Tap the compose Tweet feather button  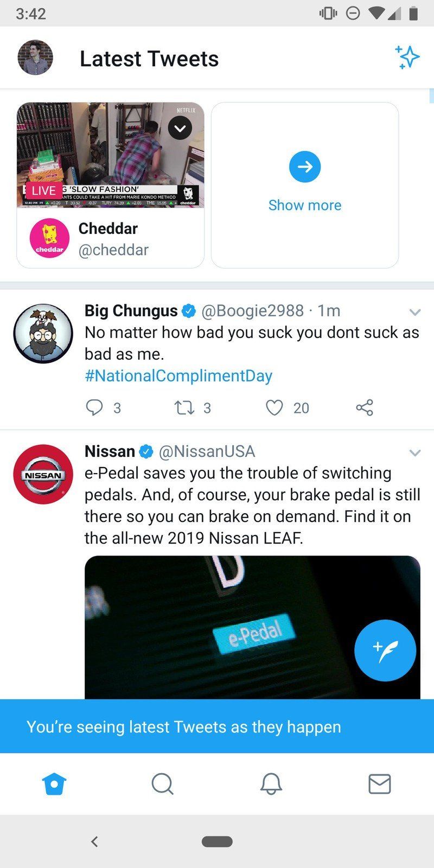click(385, 650)
